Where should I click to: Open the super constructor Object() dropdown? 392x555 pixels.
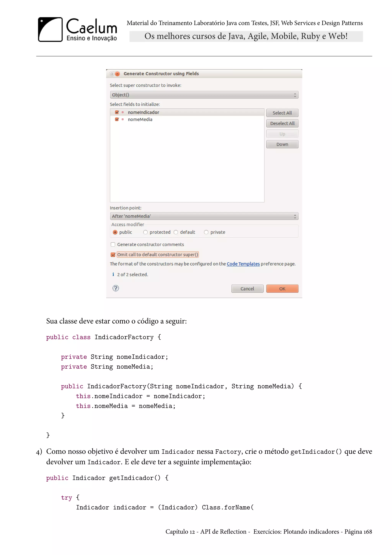pos(204,95)
